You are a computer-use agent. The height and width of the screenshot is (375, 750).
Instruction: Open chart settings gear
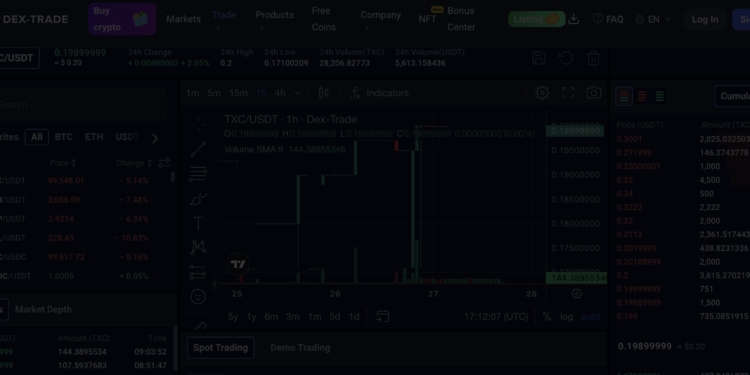tap(542, 93)
